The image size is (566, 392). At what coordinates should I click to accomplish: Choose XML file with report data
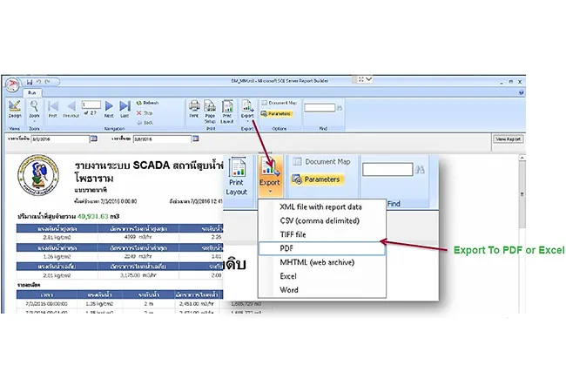pos(322,206)
